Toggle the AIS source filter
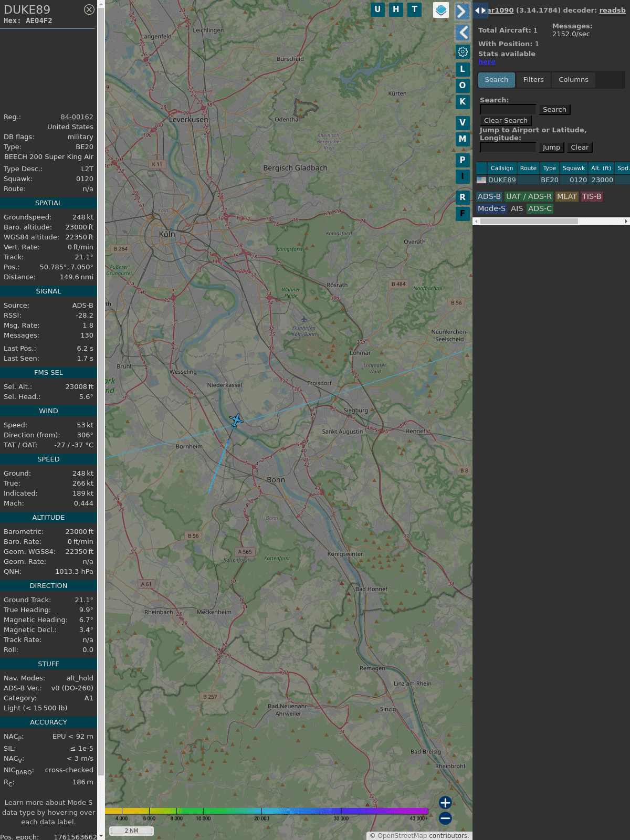This screenshot has width=630, height=840. (517, 208)
